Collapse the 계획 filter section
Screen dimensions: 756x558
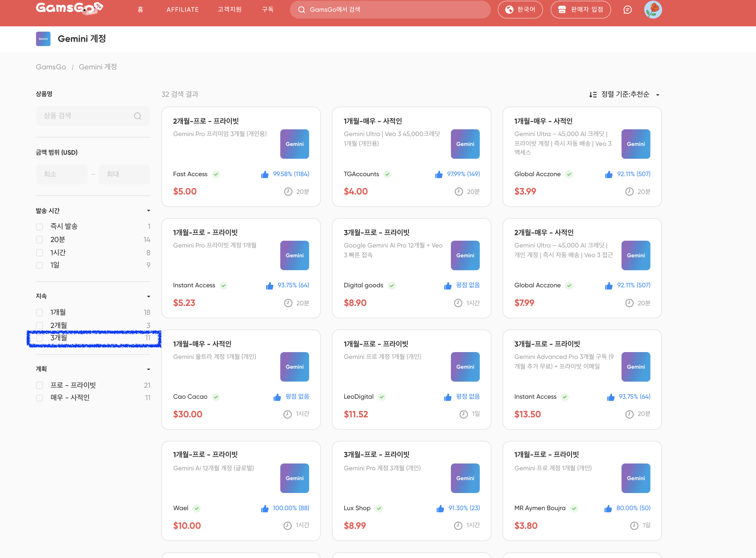[148, 369]
